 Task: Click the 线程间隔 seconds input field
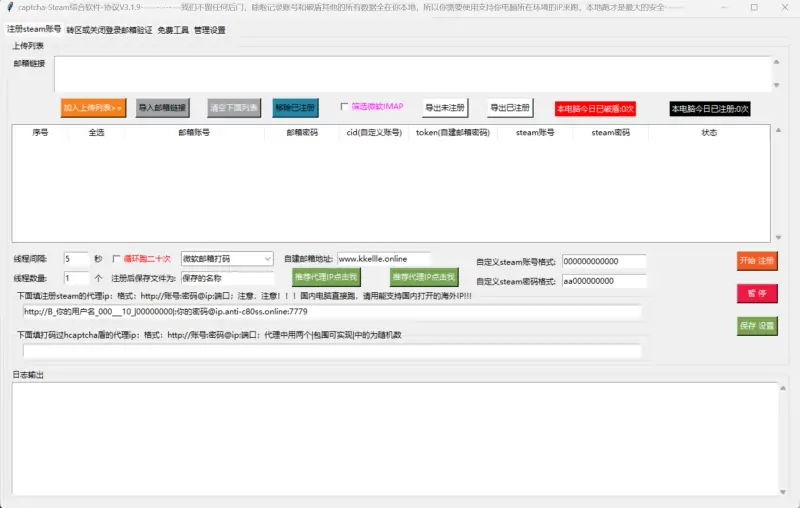point(76,258)
